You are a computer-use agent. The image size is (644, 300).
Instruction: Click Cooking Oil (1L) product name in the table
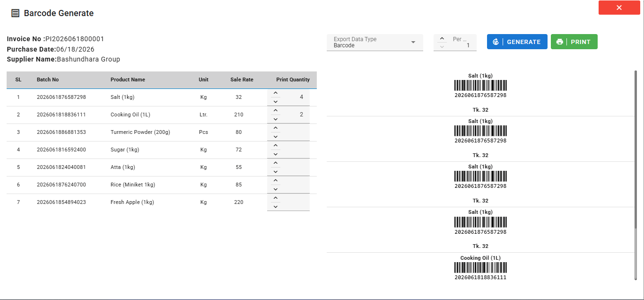coord(131,115)
